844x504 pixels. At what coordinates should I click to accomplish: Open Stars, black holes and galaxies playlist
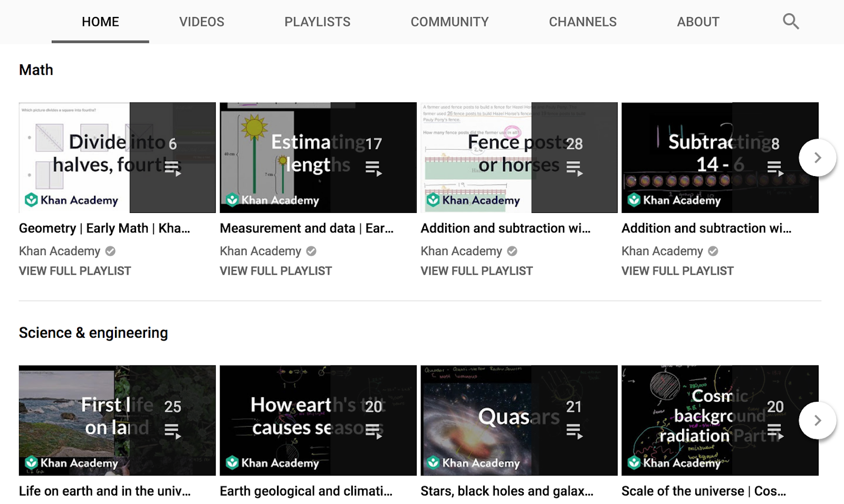click(x=507, y=491)
